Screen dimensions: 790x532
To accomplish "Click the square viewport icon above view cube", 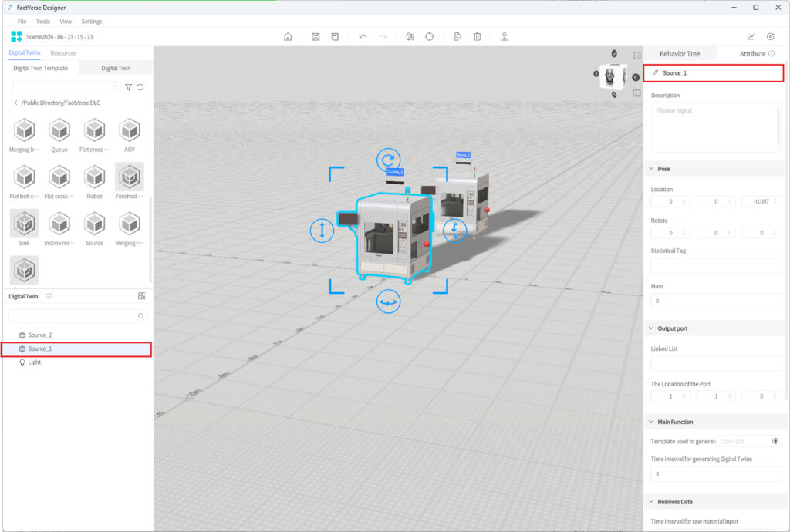I will pyautogui.click(x=636, y=56).
